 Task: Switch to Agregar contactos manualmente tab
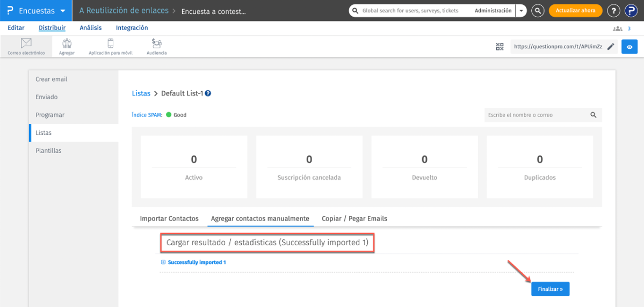260,218
